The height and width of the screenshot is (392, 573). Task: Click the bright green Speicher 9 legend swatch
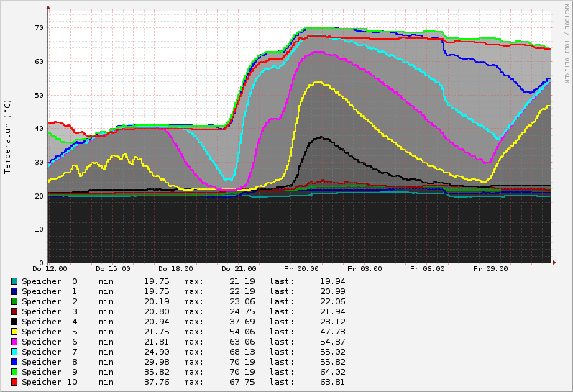(x=14, y=372)
